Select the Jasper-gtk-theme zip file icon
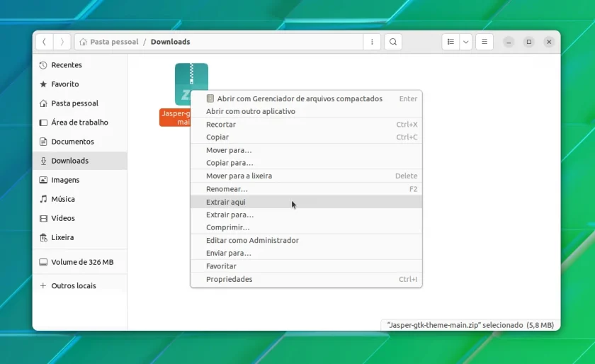 coord(191,84)
